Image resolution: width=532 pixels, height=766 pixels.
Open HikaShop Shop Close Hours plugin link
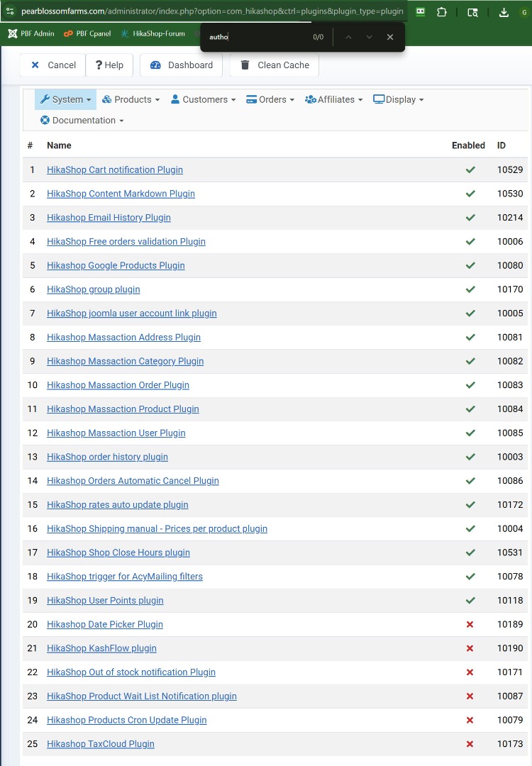[x=118, y=553]
